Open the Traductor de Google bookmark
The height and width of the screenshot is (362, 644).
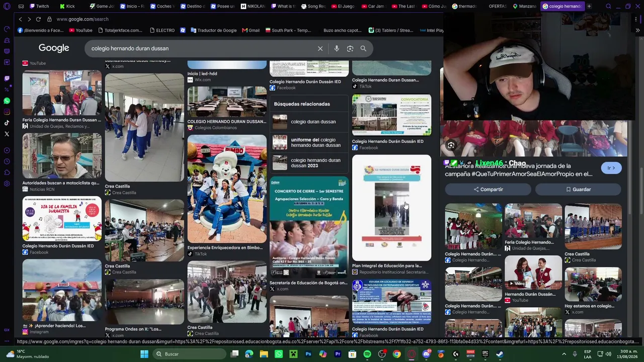click(213, 30)
